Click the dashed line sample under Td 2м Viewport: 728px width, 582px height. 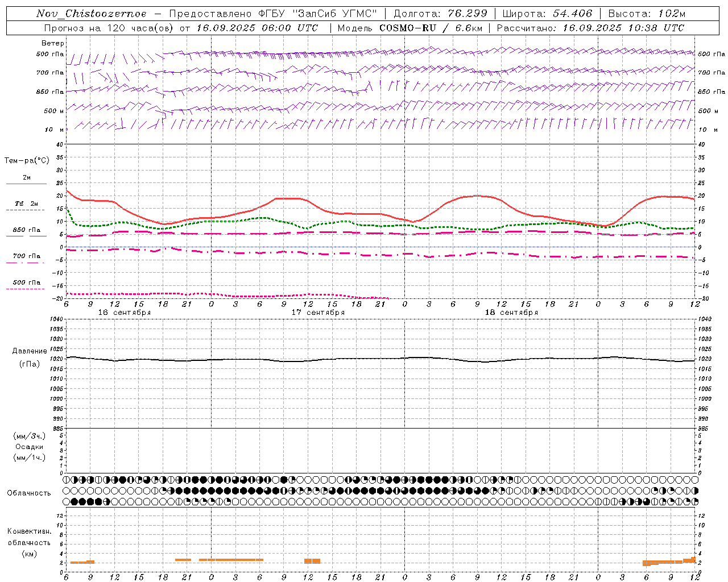26,210
